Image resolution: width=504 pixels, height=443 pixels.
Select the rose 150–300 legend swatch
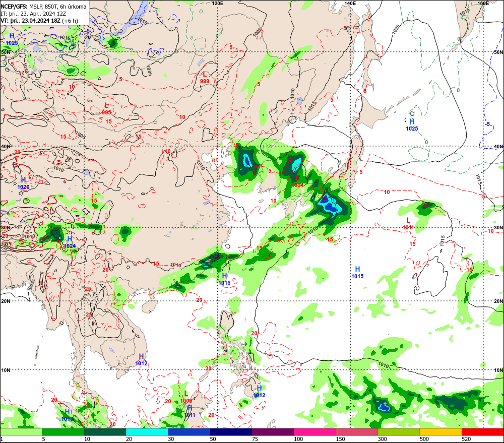pyautogui.click(x=357, y=432)
